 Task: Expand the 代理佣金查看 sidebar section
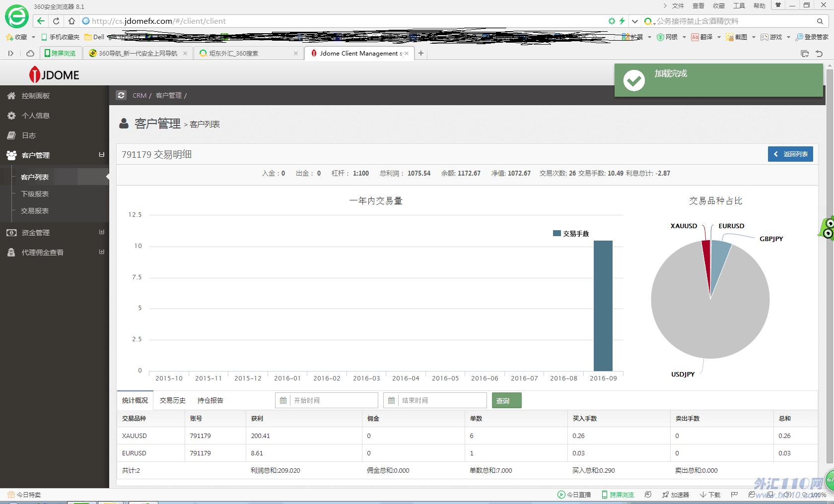pos(102,252)
